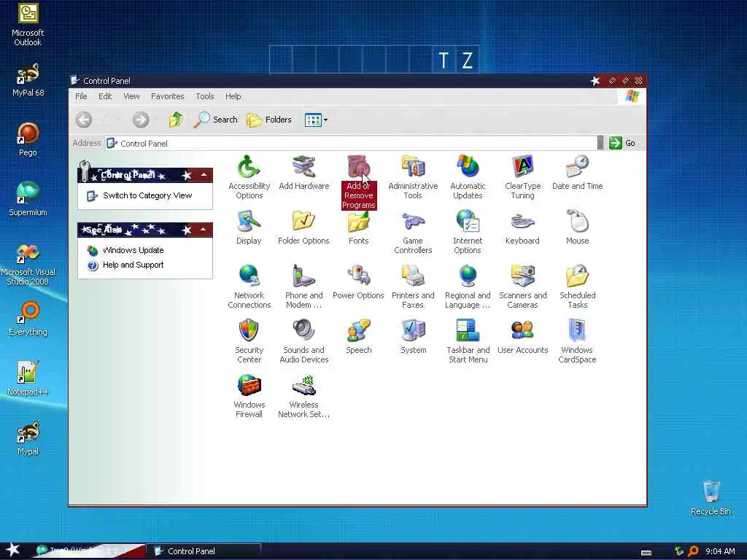Open the Fonts folder icon
The image size is (747, 560).
pyautogui.click(x=359, y=227)
